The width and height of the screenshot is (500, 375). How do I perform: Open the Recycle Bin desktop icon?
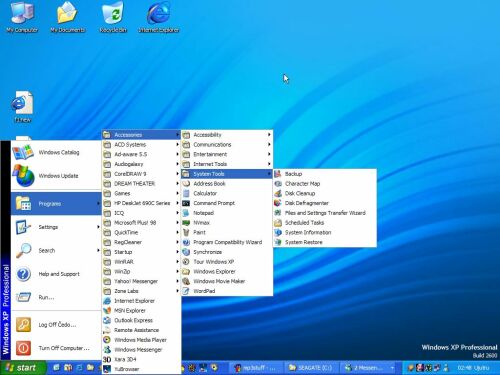pyautogui.click(x=113, y=17)
